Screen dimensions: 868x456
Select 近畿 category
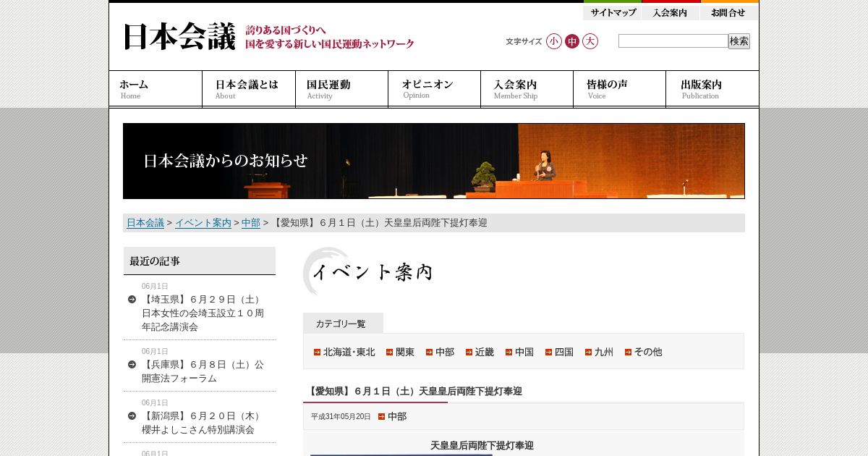(485, 352)
